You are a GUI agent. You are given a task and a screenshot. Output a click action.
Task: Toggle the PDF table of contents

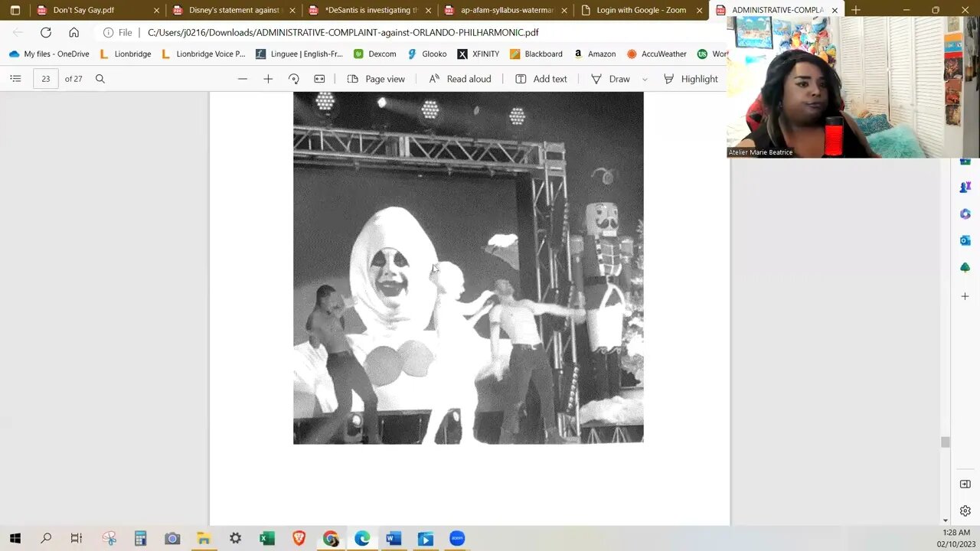coord(15,79)
